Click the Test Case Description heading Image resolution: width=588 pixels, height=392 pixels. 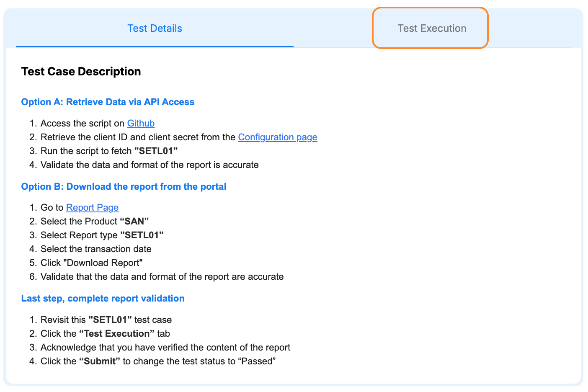(81, 71)
